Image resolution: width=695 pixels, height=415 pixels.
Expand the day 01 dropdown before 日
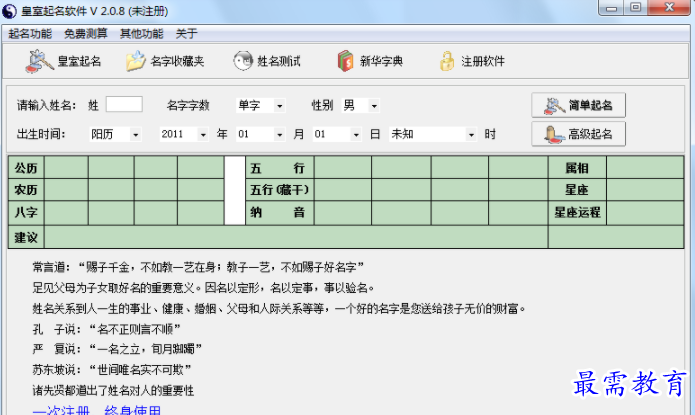[x=356, y=134]
